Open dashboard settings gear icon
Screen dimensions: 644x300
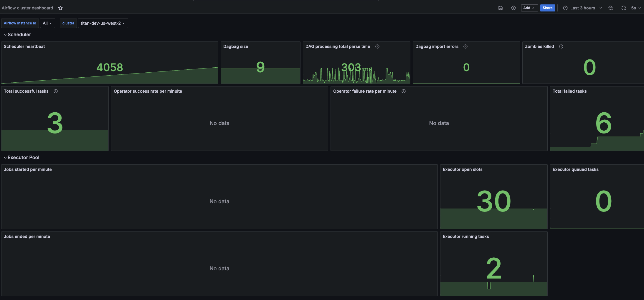coord(513,8)
